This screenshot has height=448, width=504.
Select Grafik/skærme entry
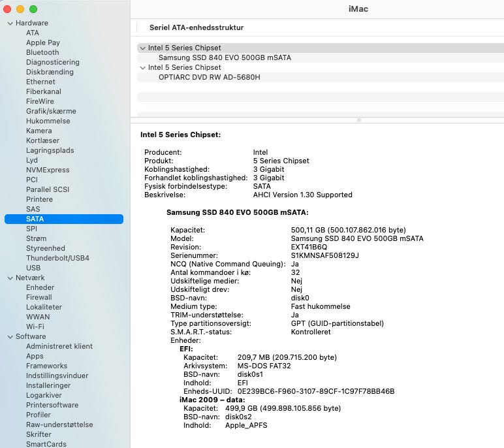pyautogui.click(x=51, y=111)
